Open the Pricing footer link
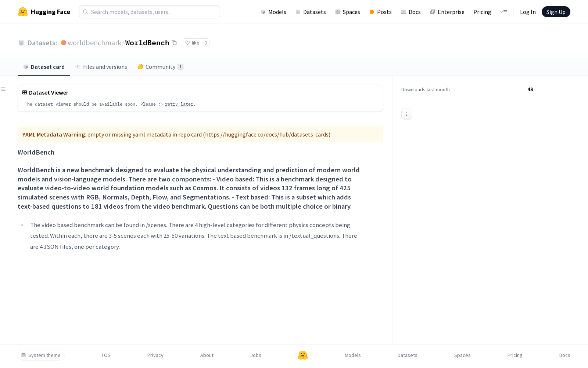 click(x=515, y=355)
